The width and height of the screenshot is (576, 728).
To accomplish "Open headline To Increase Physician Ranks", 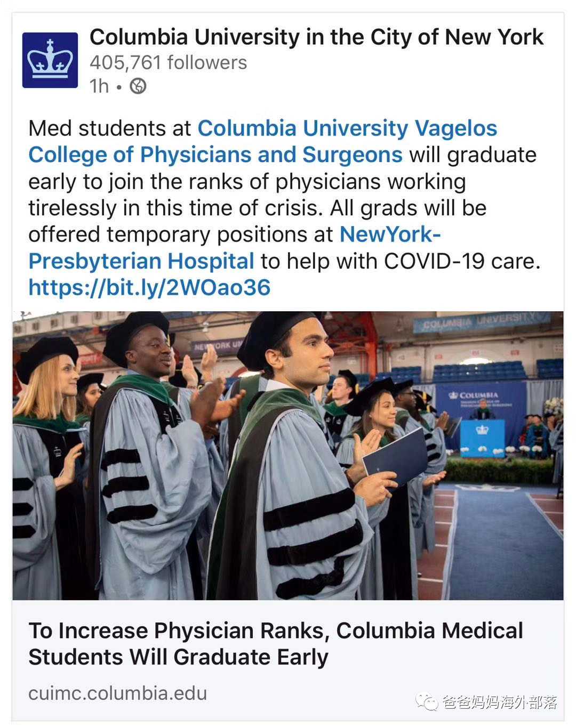I will click(276, 631).
